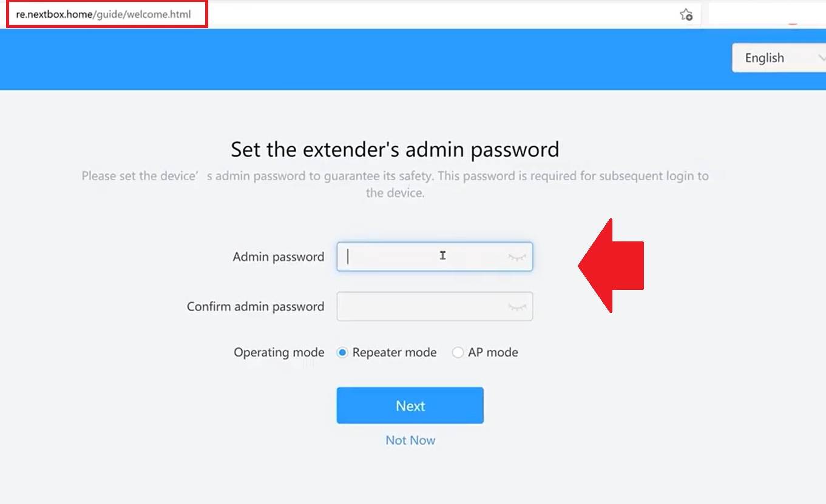The height and width of the screenshot is (504, 826).
Task: Click the Repeater mode label text
Action: [x=394, y=352]
